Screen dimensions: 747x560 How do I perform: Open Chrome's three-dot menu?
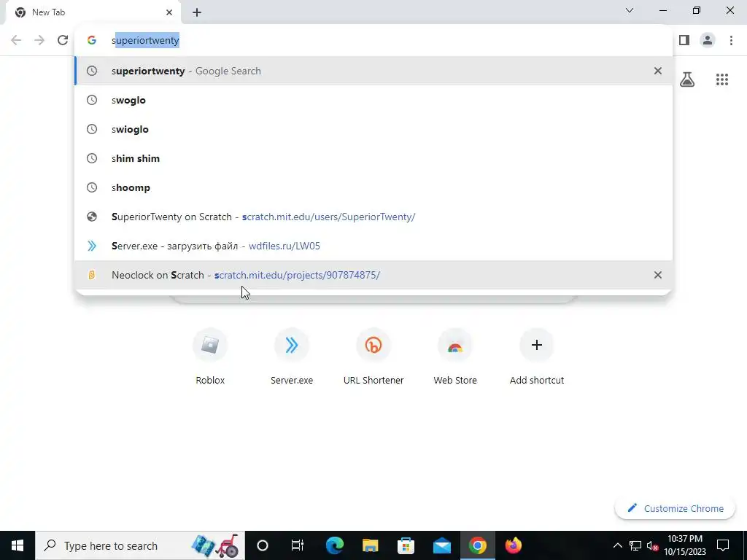[731, 40]
